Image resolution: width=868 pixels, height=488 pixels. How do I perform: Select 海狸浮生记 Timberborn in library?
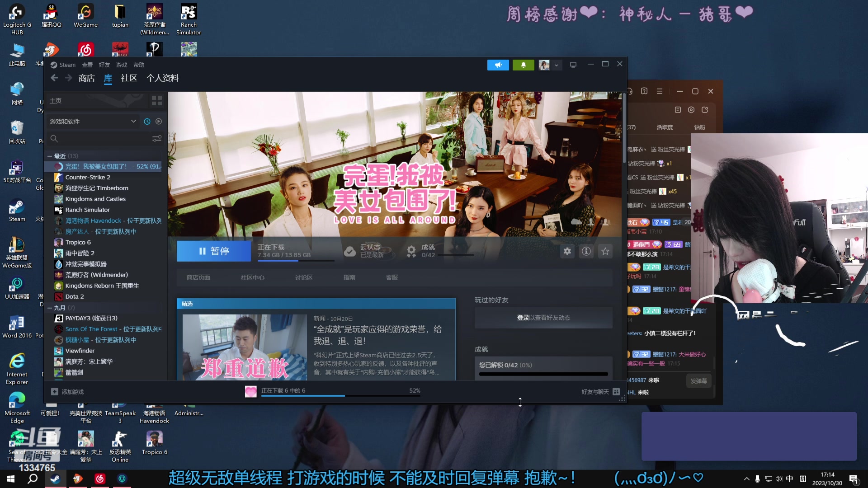97,188
